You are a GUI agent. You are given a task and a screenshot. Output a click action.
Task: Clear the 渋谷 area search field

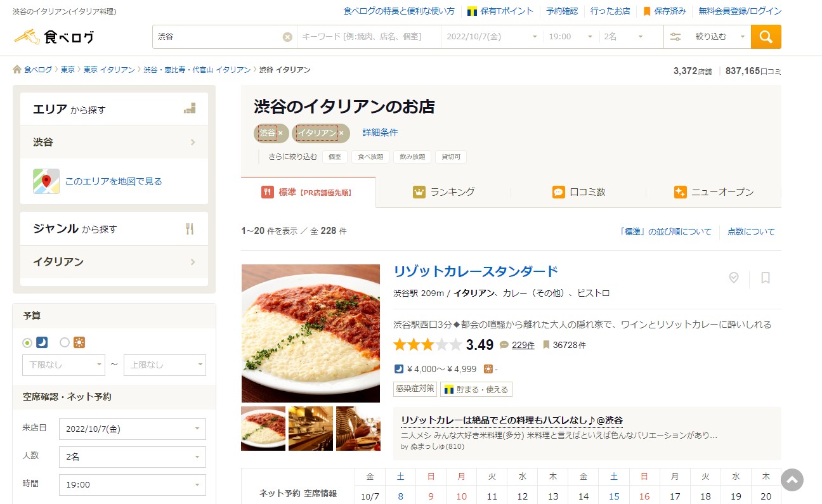pos(287,37)
